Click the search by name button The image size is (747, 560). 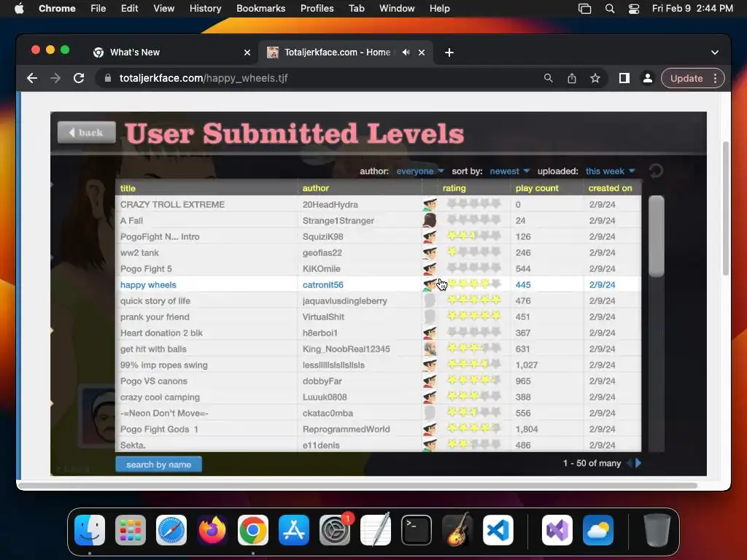coord(158,464)
